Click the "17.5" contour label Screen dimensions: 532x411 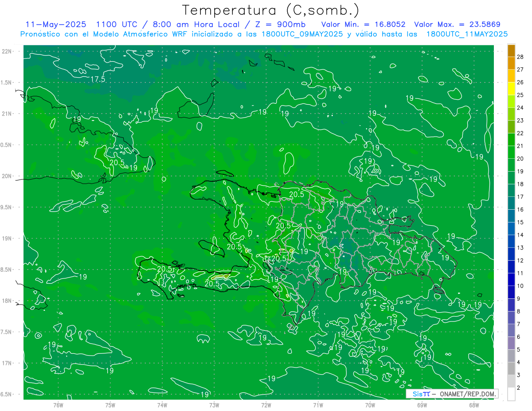click(x=98, y=79)
